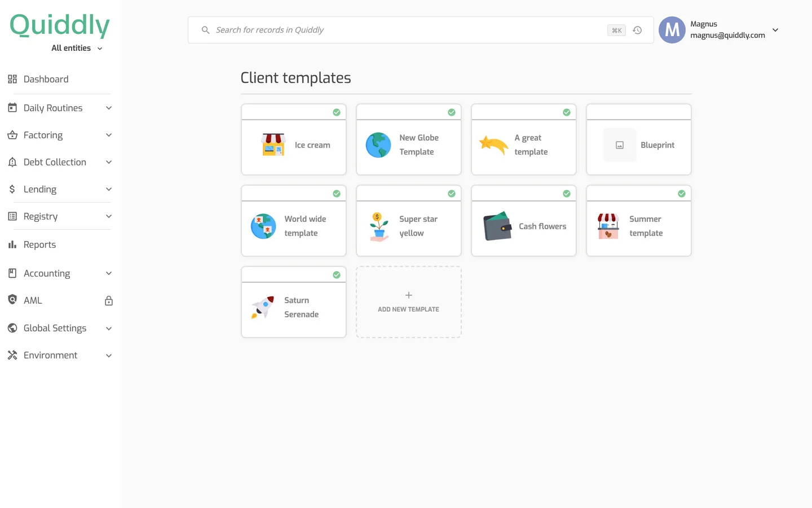Image resolution: width=812 pixels, height=508 pixels.
Task: Click the Cash flowers wallet icon
Action: click(497, 226)
